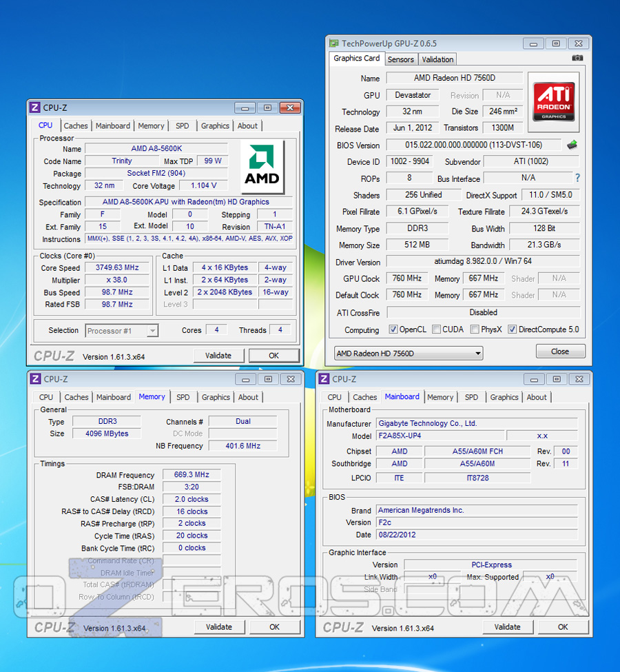Click the Manufacturer value Gigabyte Technology Co., Ltd.
This screenshot has height=672, width=620.
(x=477, y=423)
